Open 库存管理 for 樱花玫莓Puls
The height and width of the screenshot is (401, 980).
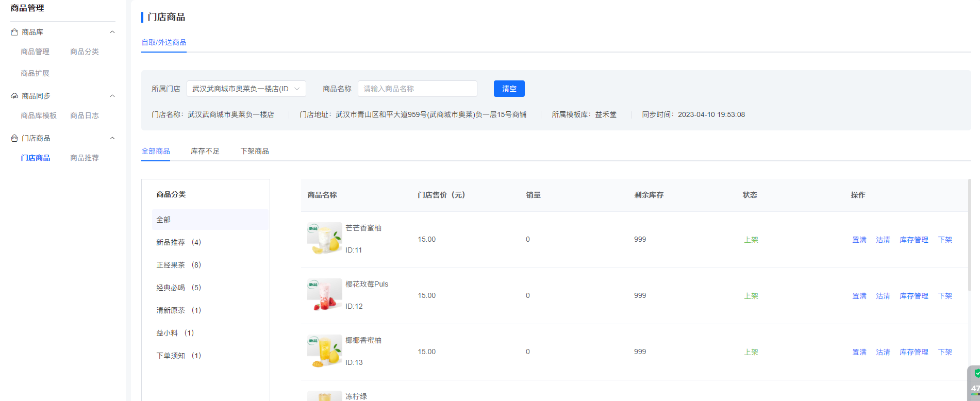click(914, 296)
